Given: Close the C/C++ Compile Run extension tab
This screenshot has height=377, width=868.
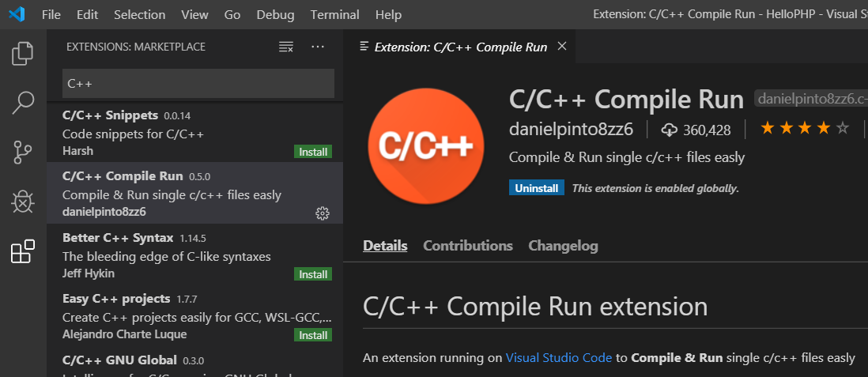Looking at the screenshot, I should (562, 47).
